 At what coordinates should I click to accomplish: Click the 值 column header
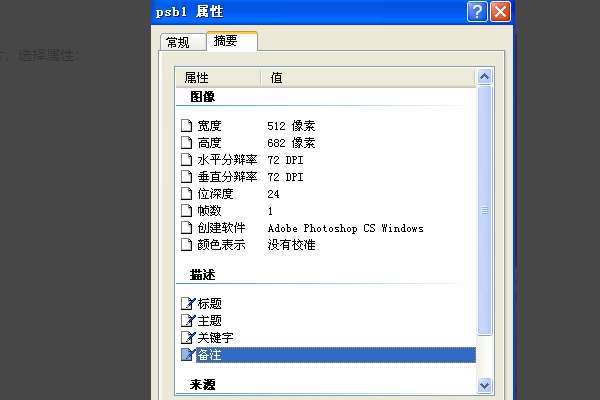368,78
